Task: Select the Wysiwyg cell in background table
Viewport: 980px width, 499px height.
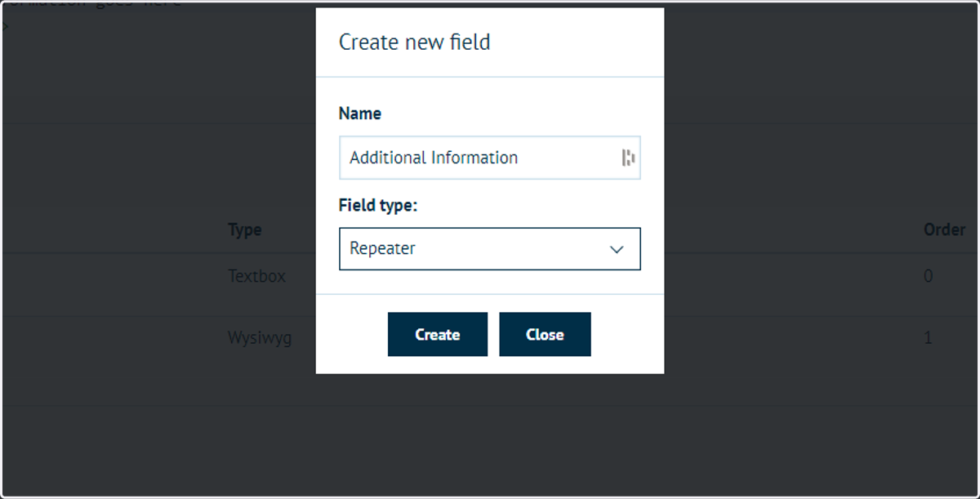Action: pyautogui.click(x=259, y=338)
